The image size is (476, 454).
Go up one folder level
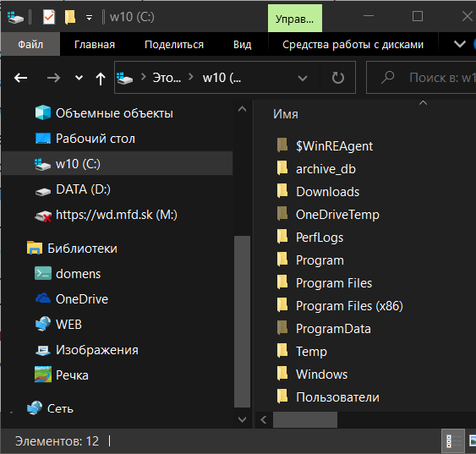(x=101, y=79)
